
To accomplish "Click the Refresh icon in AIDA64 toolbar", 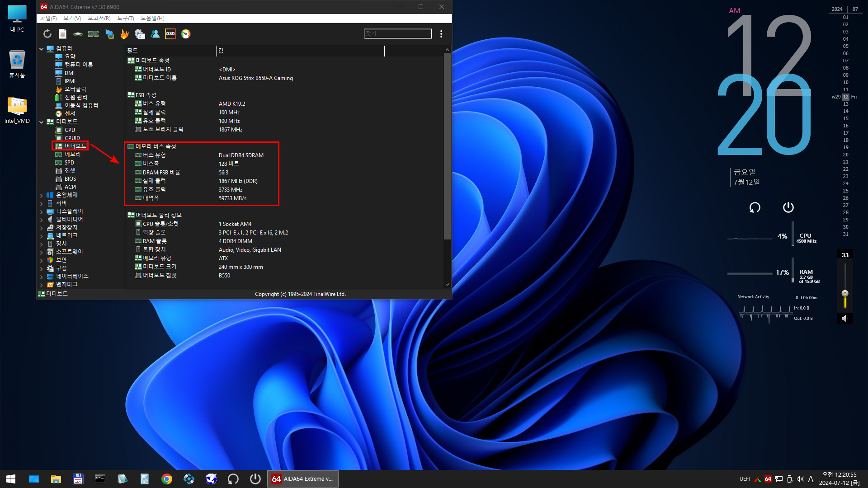I will [x=47, y=34].
